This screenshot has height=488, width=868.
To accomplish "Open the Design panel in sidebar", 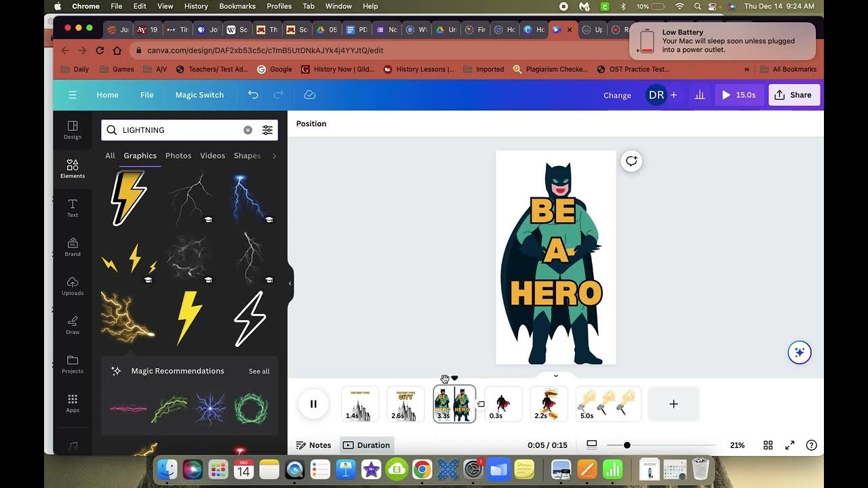I will click(x=73, y=129).
